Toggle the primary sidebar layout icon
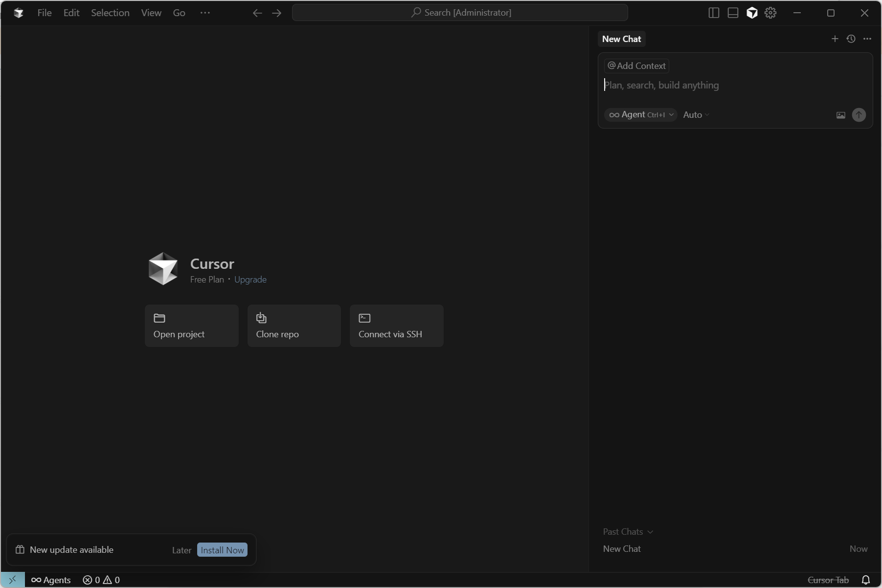 click(x=714, y=13)
